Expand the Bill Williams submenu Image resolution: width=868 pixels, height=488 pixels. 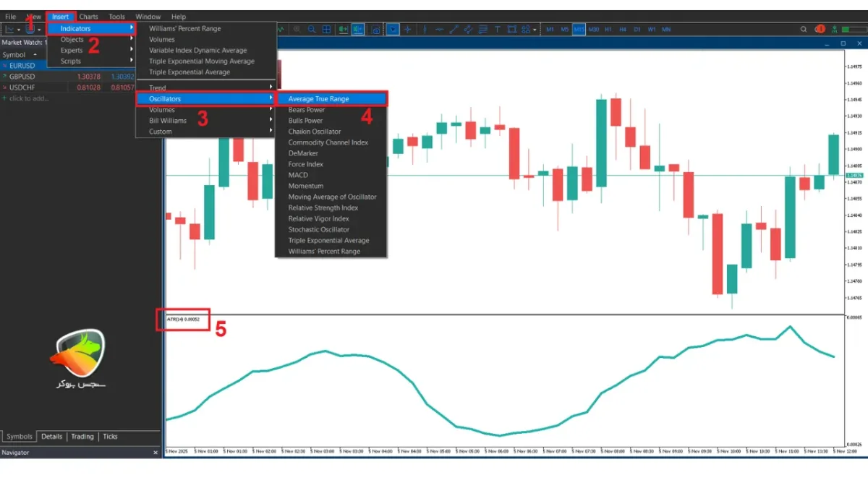point(206,121)
